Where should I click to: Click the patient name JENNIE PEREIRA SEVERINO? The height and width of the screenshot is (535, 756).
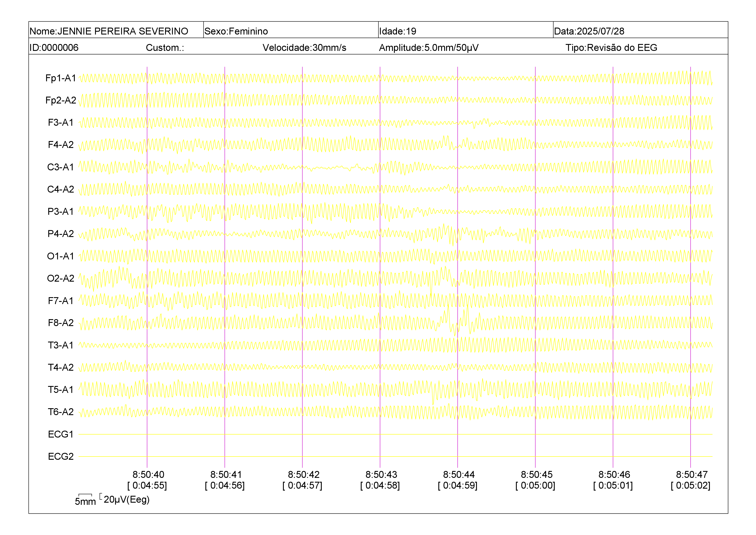[122, 31]
